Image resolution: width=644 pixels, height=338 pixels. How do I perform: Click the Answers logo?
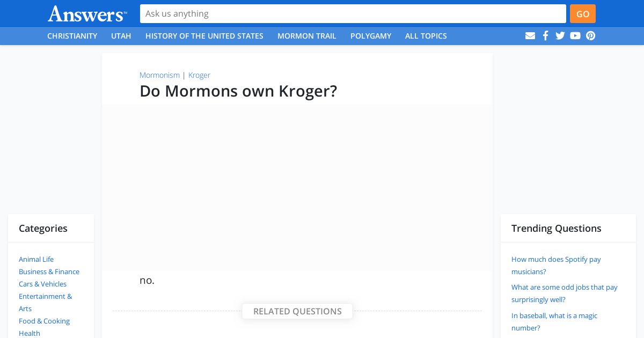tap(87, 14)
